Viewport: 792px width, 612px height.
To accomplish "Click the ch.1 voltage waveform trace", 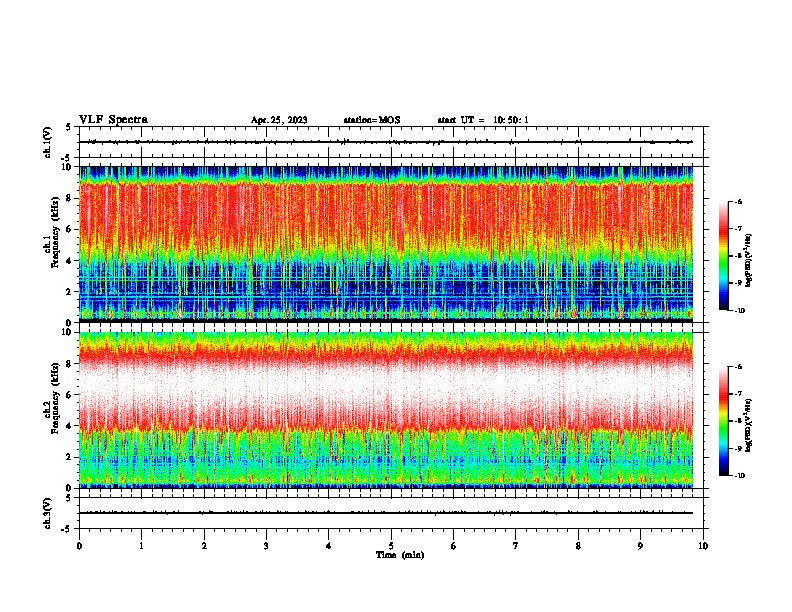I will [x=386, y=142].
